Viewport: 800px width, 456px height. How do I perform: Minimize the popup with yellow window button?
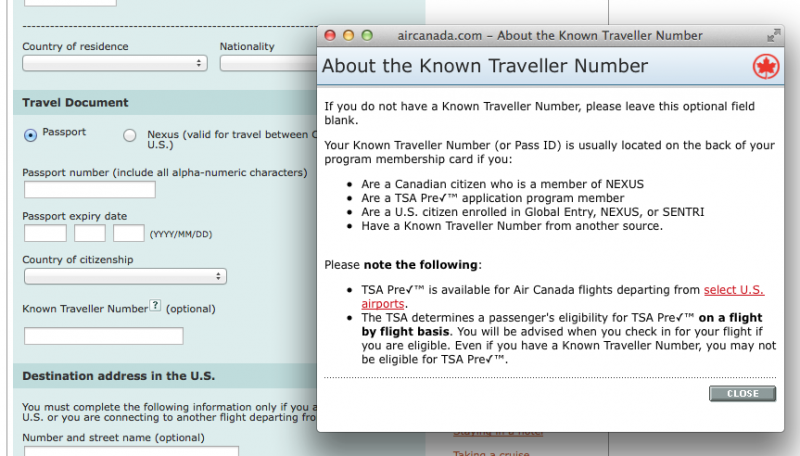pos(348,35)
